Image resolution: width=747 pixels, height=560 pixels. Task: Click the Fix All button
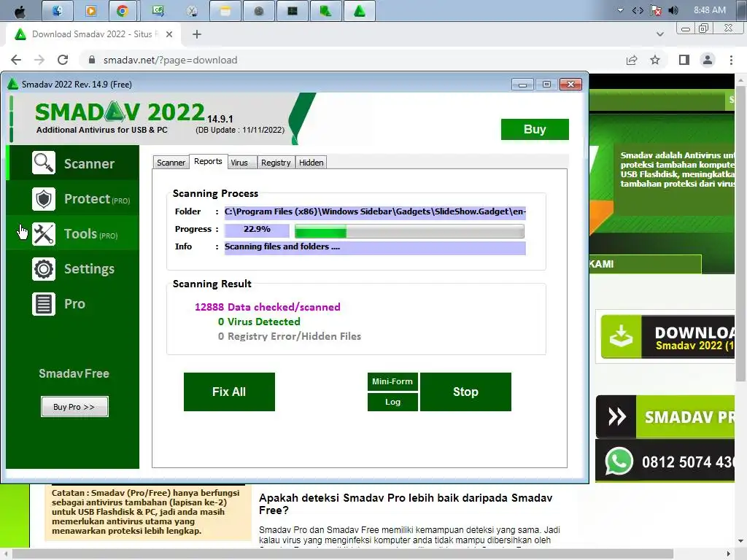tap(229, 392)
